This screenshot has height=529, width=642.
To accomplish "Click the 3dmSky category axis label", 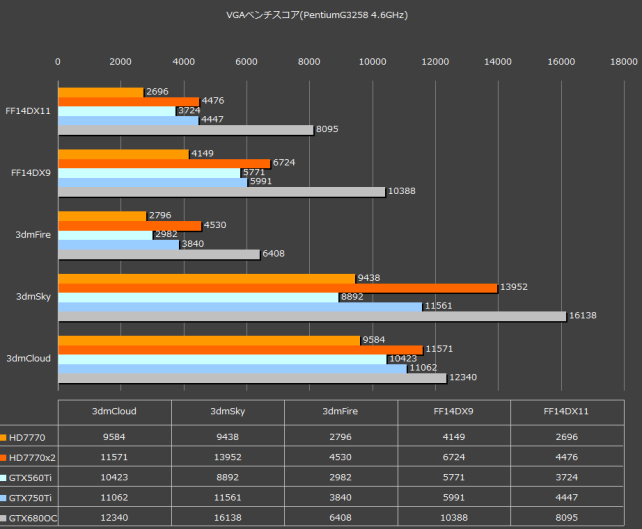I will [x=33, y=296].
